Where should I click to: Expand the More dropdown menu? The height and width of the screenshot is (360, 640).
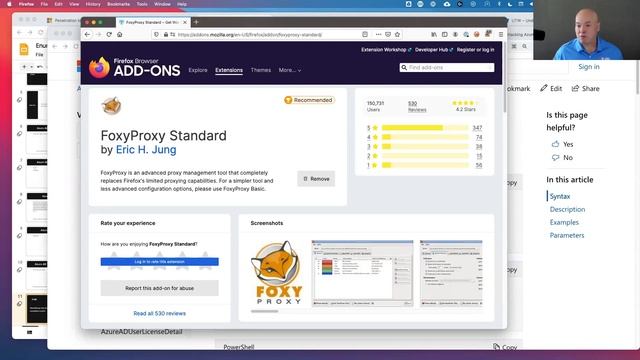tap(290, 70)
